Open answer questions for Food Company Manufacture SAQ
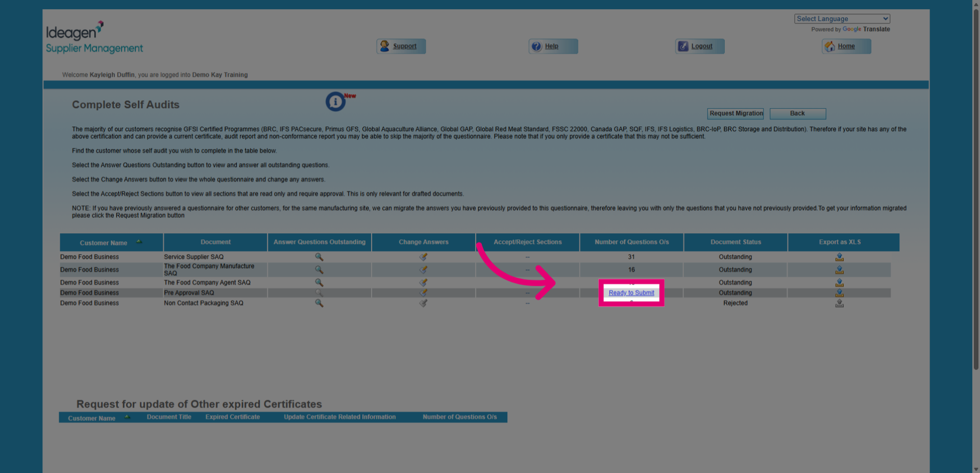The height and width of the screenshot is (473, 980). 319,269
